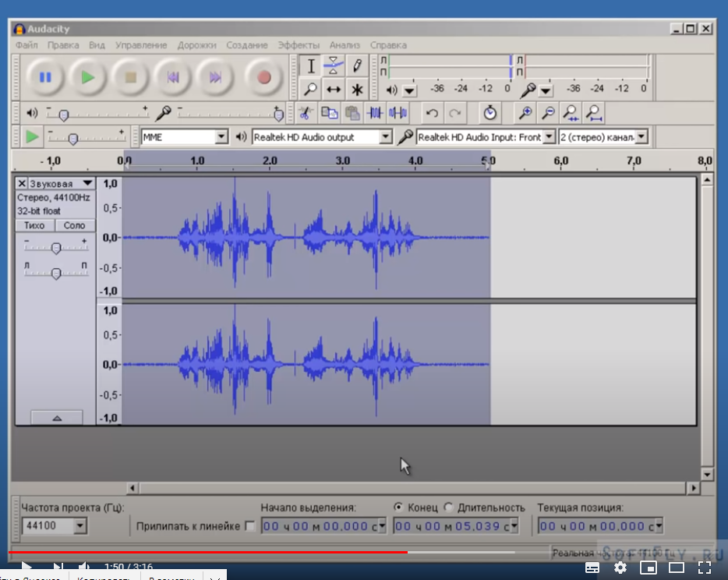Click the Zoom In magnifier icon

tap(525, 113)
